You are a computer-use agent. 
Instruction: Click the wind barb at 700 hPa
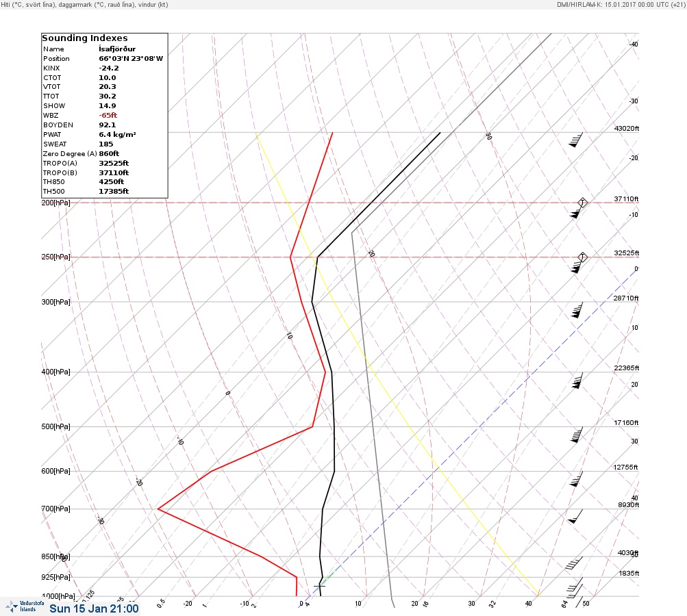coord(575,516)
